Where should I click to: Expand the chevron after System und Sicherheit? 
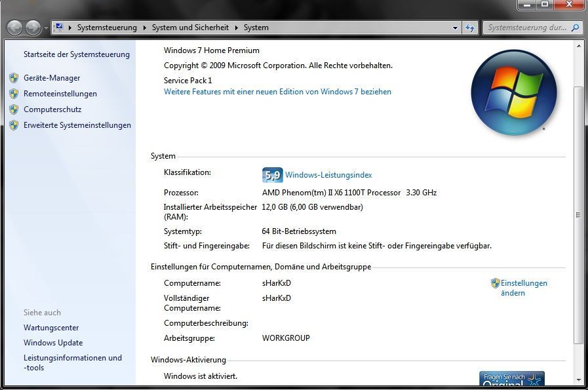click(x=236, y=28)
